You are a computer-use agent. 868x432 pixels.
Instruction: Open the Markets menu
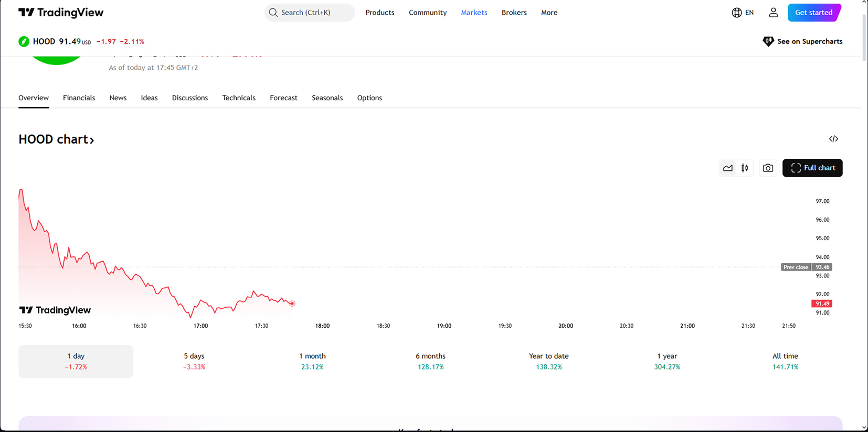pyautogui.click(x=474, y=13)
